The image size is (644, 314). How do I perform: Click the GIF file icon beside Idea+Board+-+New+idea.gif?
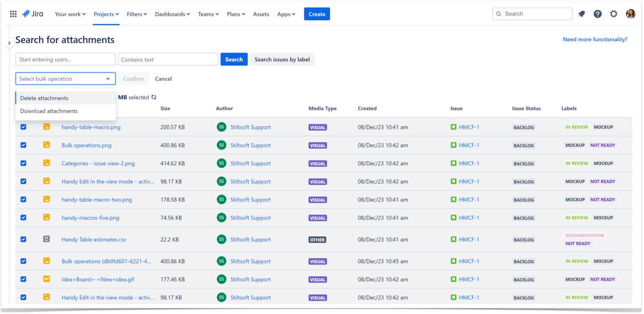coord(47,279)
